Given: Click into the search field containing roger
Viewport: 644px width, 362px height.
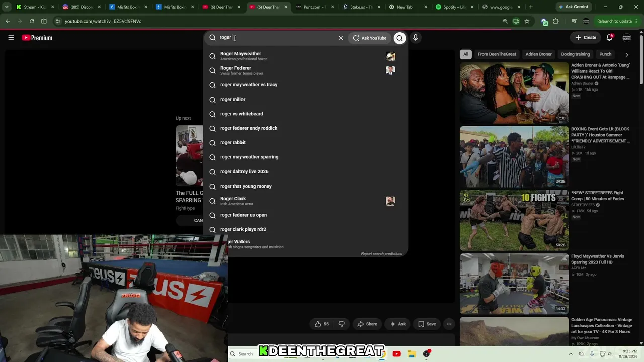Looking at the screenshot, I should (277, 38).
